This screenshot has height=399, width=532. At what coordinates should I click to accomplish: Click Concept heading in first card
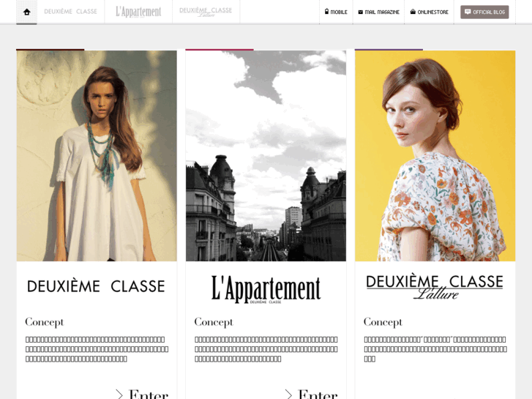pyautogui.click(x=45, y=322)
